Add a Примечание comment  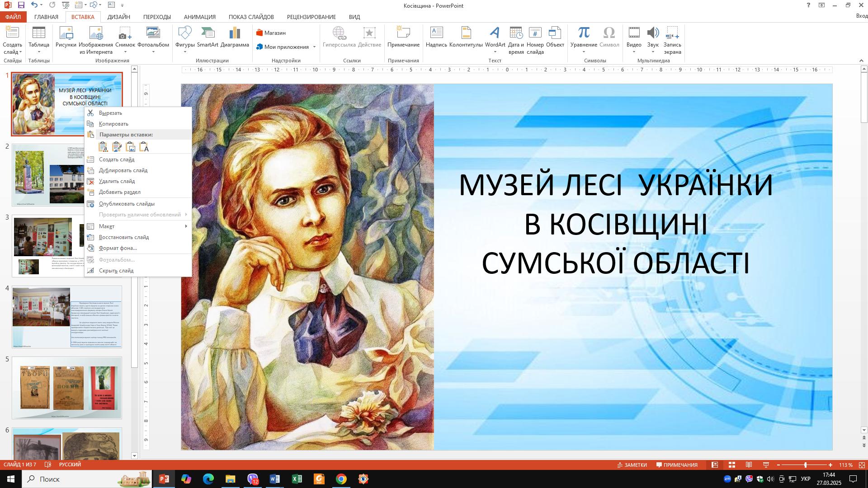[403, 37]
